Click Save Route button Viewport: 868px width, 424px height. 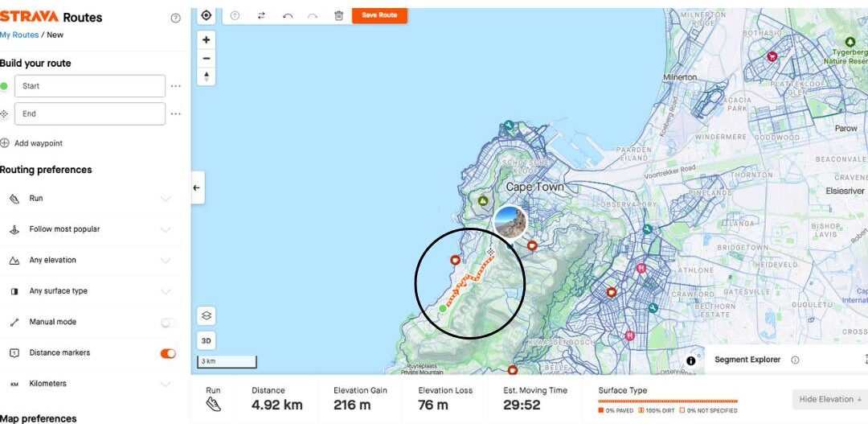379,15
